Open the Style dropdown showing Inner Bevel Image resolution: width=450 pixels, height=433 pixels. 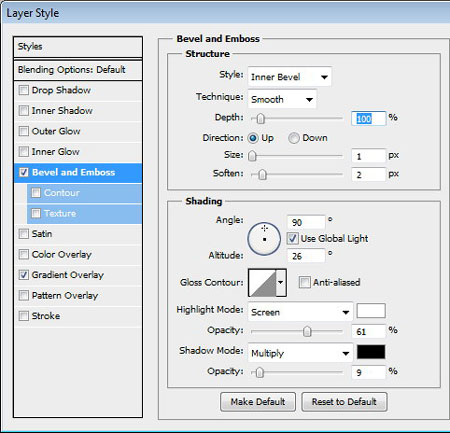[289, 77]
